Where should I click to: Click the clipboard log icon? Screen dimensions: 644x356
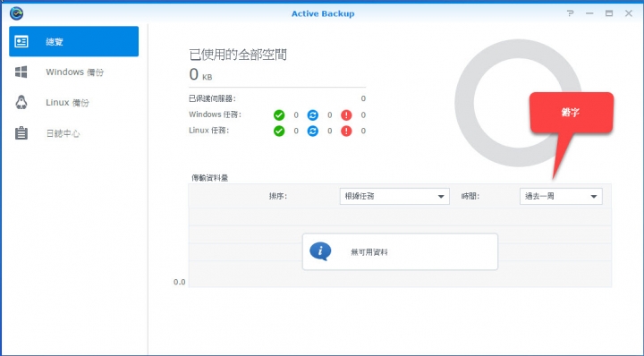21,133
